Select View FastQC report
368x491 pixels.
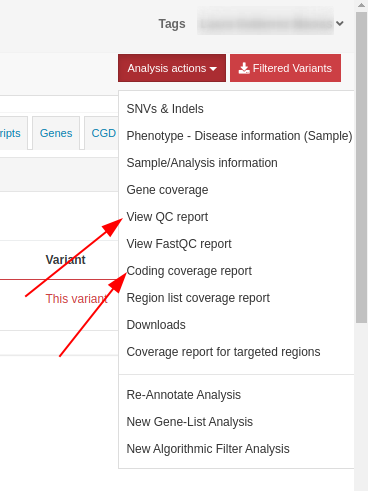tap(179, 244)
